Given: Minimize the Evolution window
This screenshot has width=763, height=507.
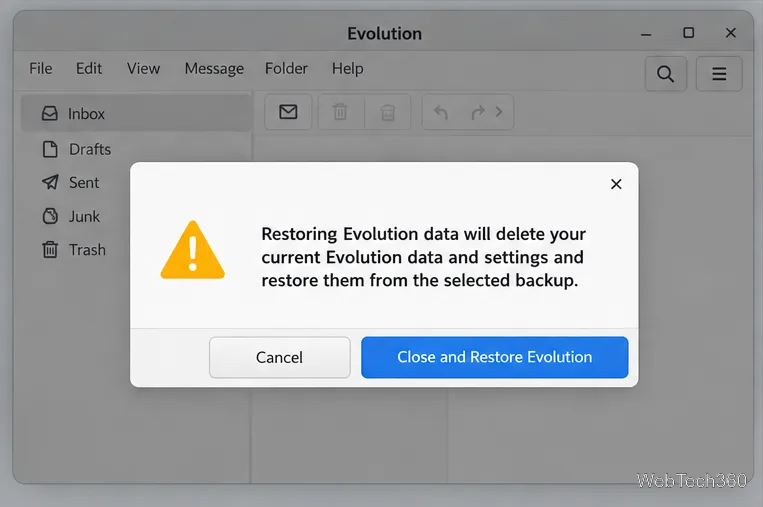Looking at the screenshot, I should coord(646,34).
